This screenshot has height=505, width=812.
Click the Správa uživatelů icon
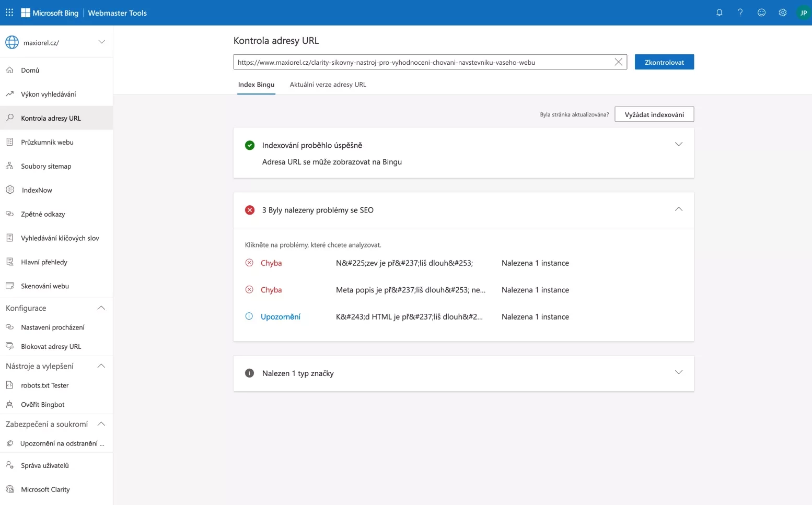pyautogui.click(x=9, y=465)
